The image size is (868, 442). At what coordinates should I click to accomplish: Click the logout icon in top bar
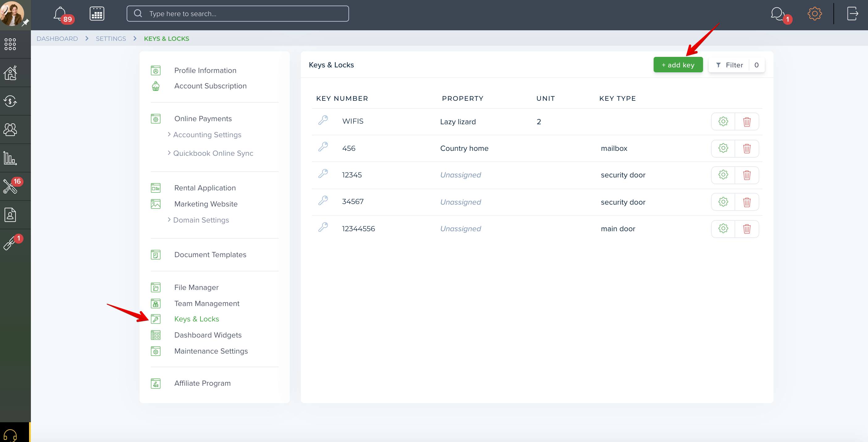coord(852,14)
